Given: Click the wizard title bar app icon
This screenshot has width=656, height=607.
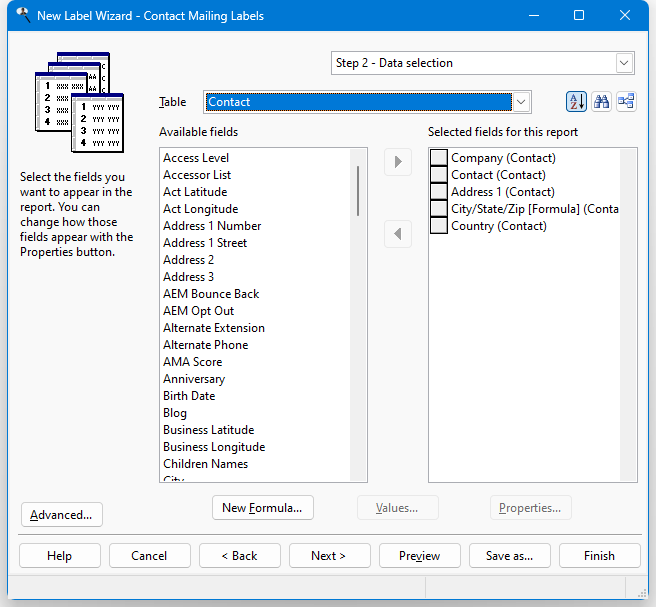Looking at the screenshot, I should tap(23, 15).
